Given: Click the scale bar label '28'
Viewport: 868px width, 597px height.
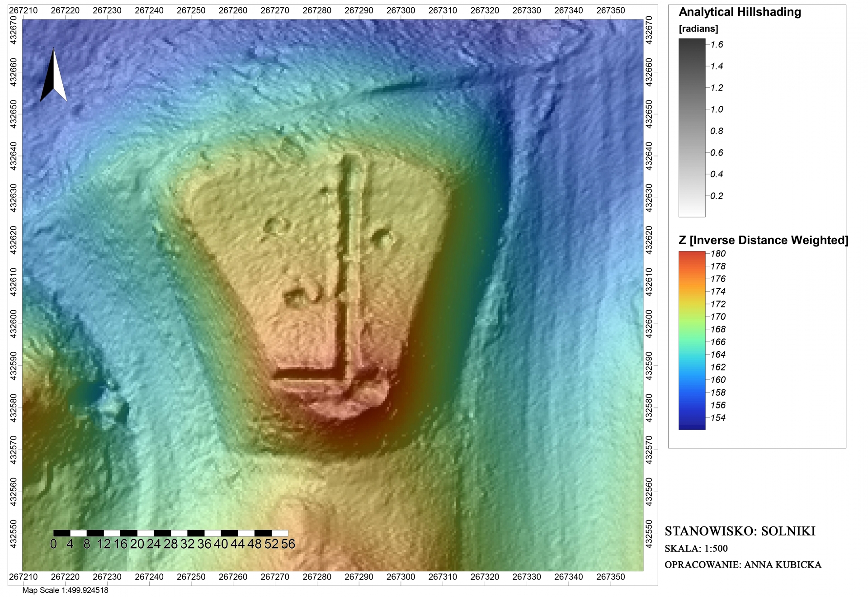Looking at the screenshot, I should coord(170,544).
